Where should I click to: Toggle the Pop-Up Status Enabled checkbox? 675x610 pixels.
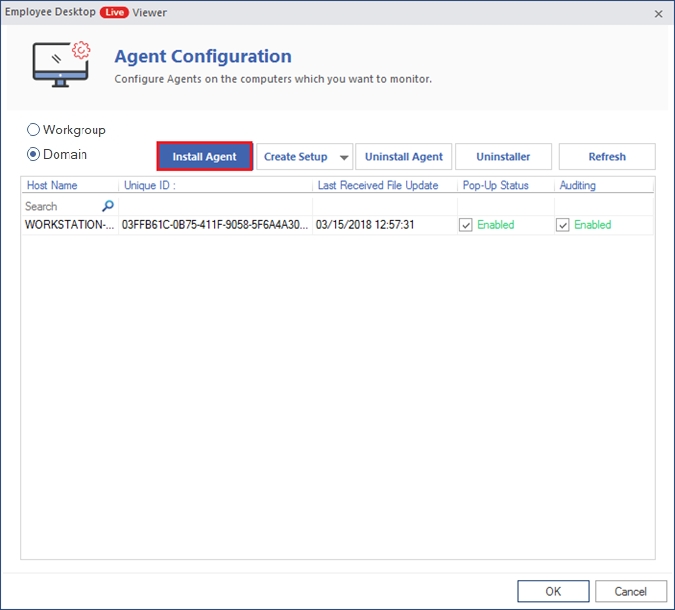coord(466,225)
